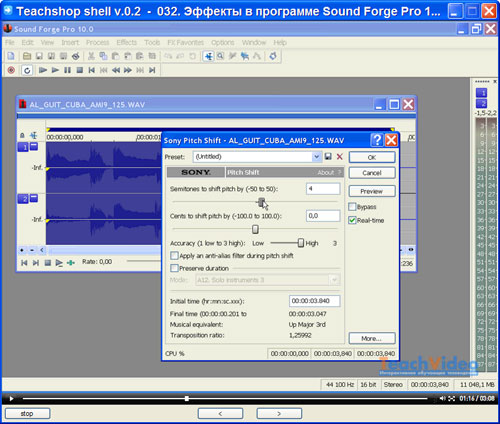Click Play All in main transport bar
This screenshot has height=424, width=500.
tap(43, 70)
